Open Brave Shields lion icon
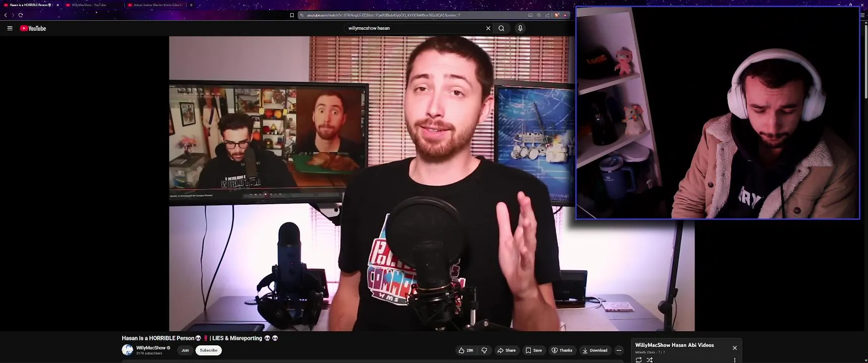 [x=557, y=15]
